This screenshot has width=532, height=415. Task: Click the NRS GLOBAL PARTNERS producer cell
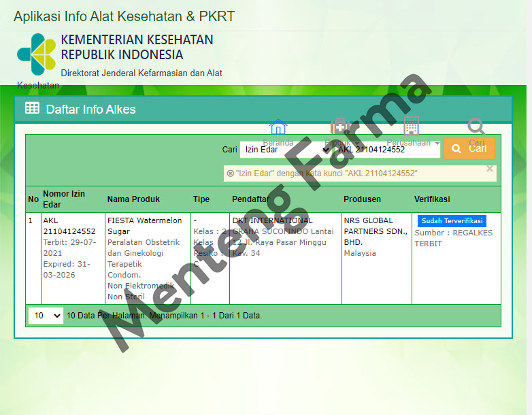tap(375, 231)
